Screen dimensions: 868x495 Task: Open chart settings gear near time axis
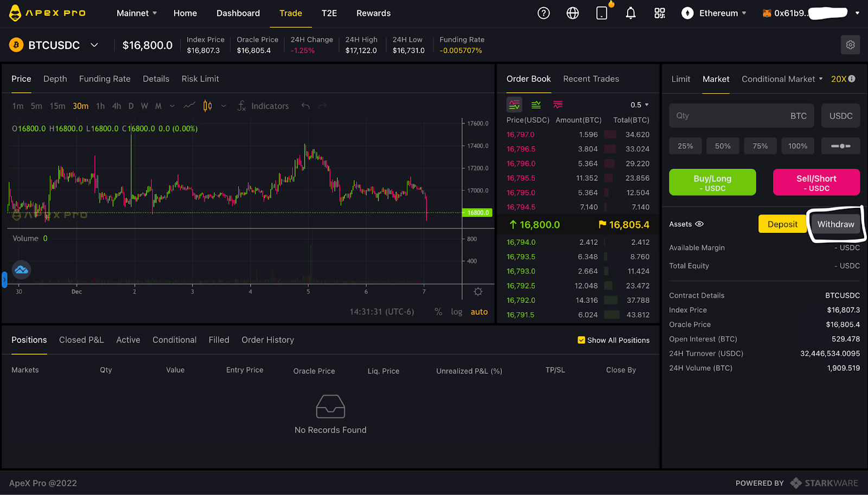tap(478, 292)
